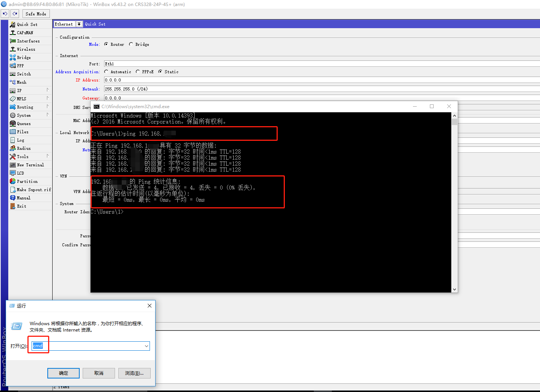Choose PPPoE address acquisition
Viewport: 540px width, 392px height.
[x=138, y=72]
